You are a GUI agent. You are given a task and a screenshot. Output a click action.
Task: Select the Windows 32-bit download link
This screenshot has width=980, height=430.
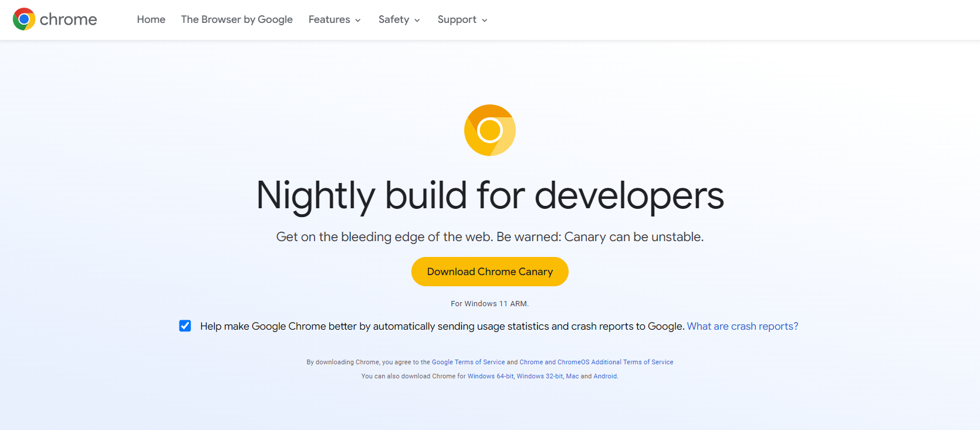coord(539,376)
